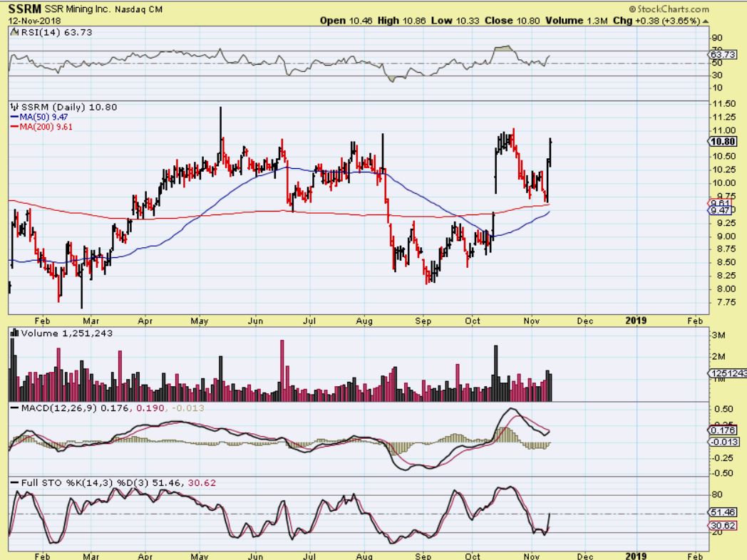Image resolution: width=747 pixels, height=560 pixels.
Task: Click the black dash marker before the MACD legend
Action: click(15, 408)
